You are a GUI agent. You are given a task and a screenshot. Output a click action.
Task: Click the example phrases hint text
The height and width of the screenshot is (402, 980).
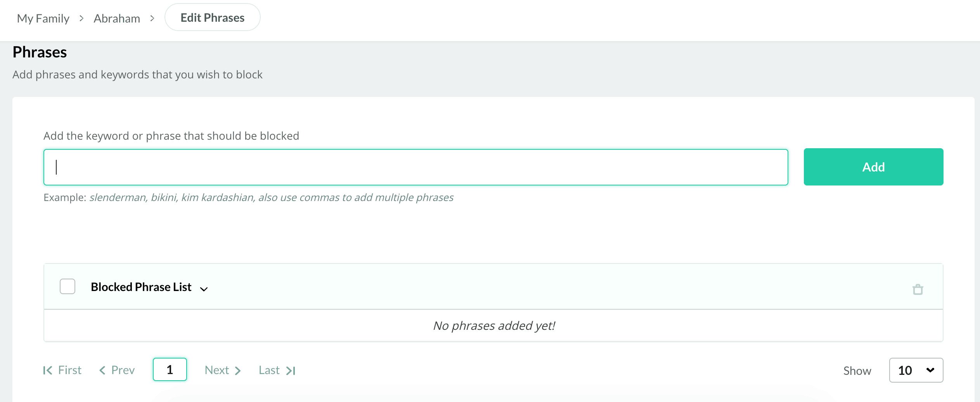271,198
